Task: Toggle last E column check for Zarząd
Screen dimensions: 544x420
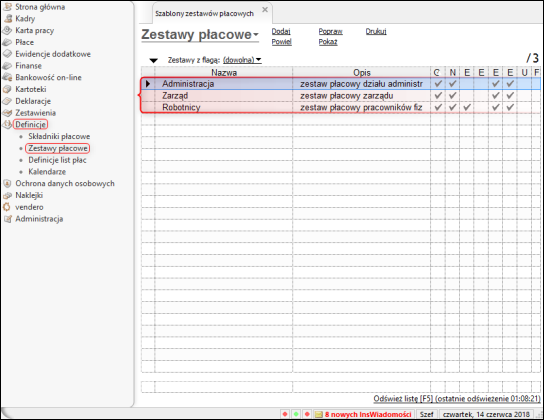Action: tap(510, 95)
